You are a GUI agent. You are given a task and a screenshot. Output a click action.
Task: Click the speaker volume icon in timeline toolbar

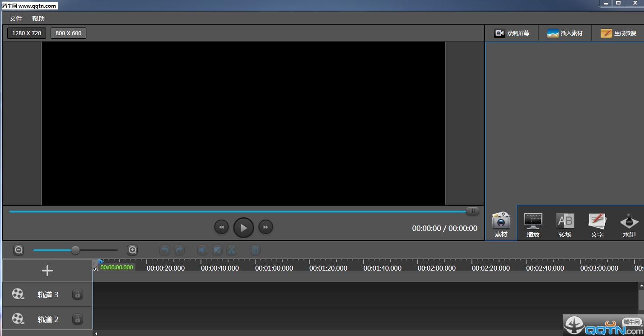click(x=203, y=250)
